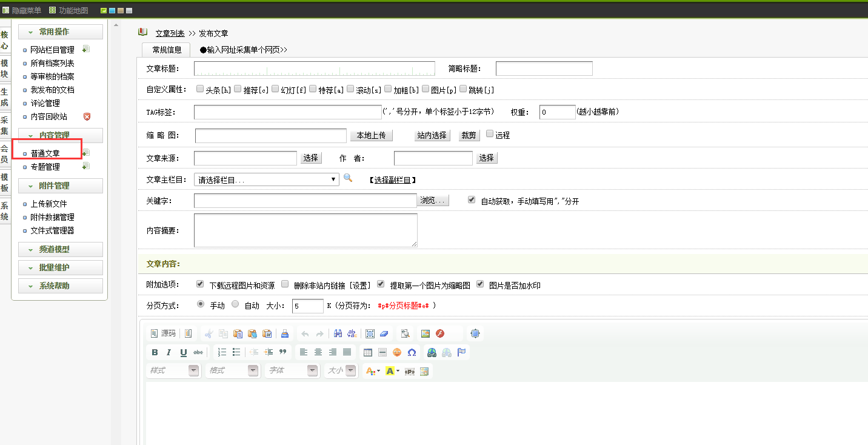The width and height of the screenshot is (868, 445).
Task: Click the Paste from Word icon
Action: click(x=266, y=333)
